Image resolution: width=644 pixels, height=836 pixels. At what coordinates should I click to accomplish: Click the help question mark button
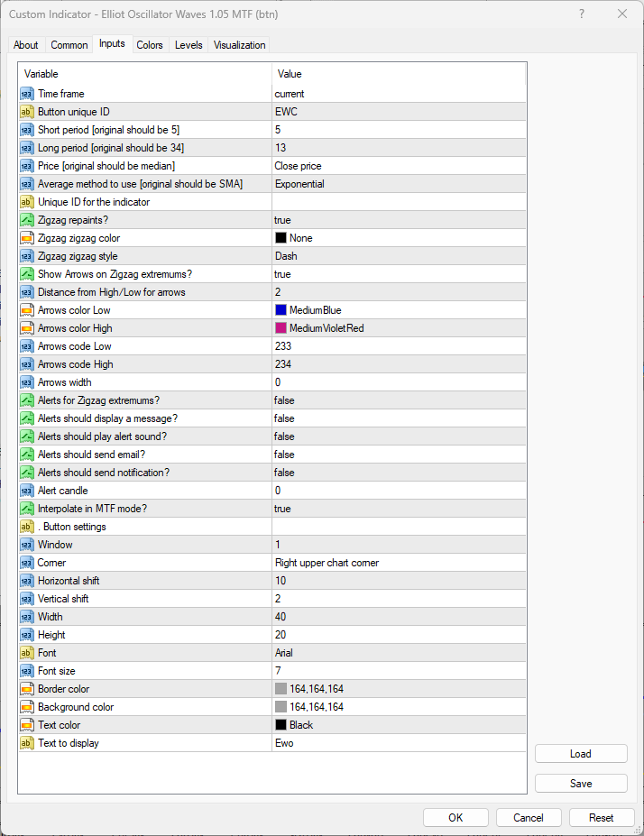(582, 14)
